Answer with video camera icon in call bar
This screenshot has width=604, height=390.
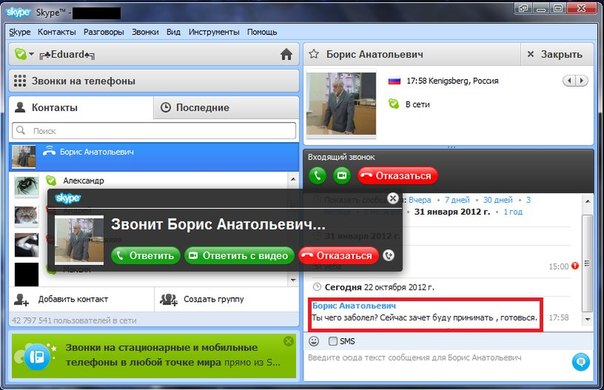point(342,176)
